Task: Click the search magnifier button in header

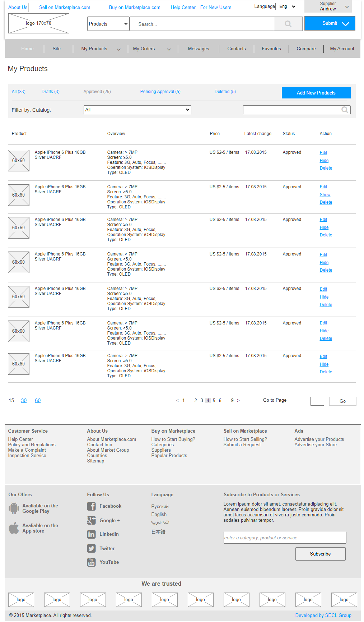Action: click(288, 24)
